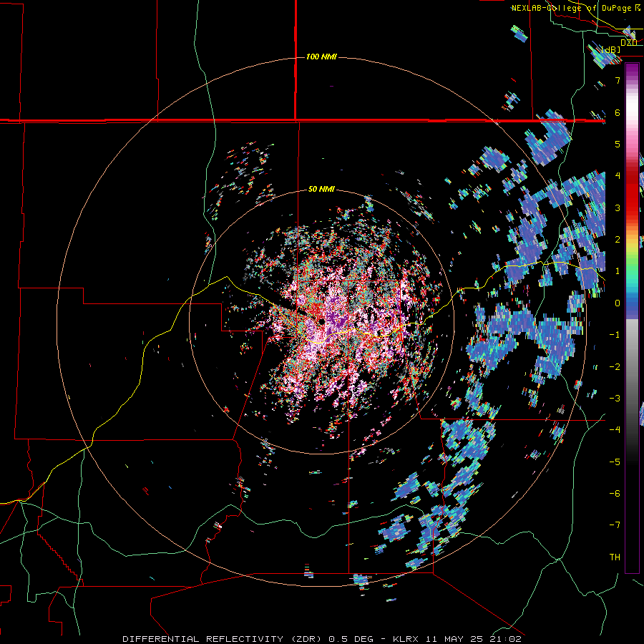Click the TH label on the color scale
This screenshot has height=644, width=644.
(x=615, y=557)
